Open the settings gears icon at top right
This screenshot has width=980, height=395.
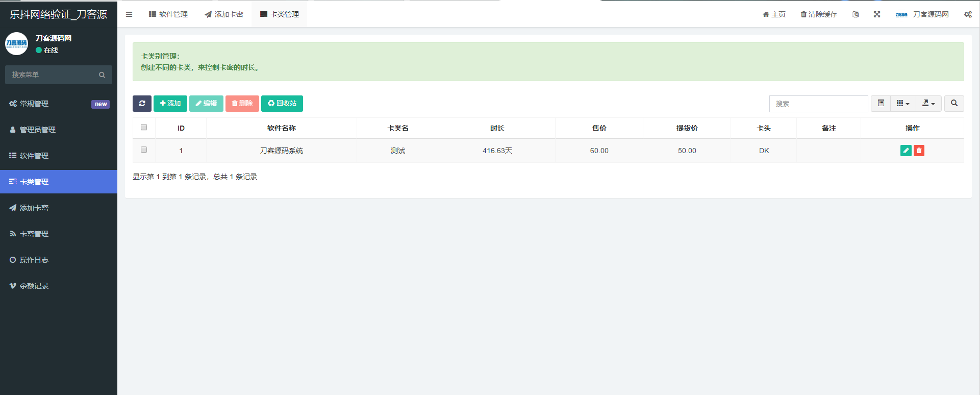968,14
